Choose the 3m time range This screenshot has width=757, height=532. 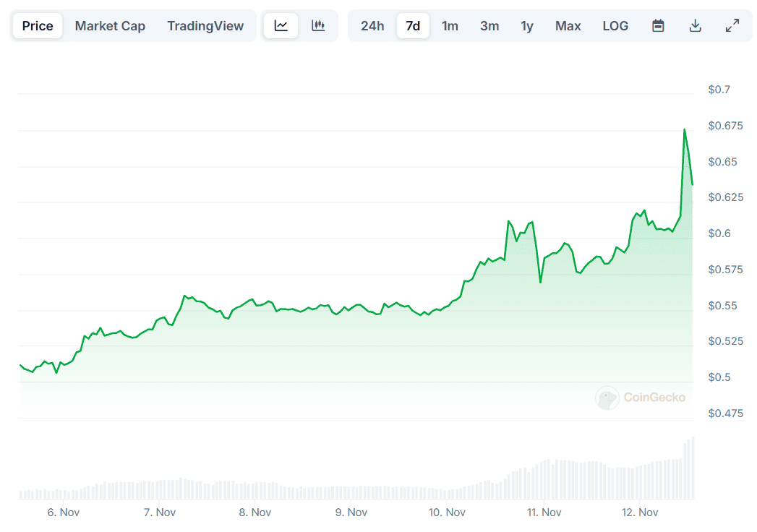(489, 26)
